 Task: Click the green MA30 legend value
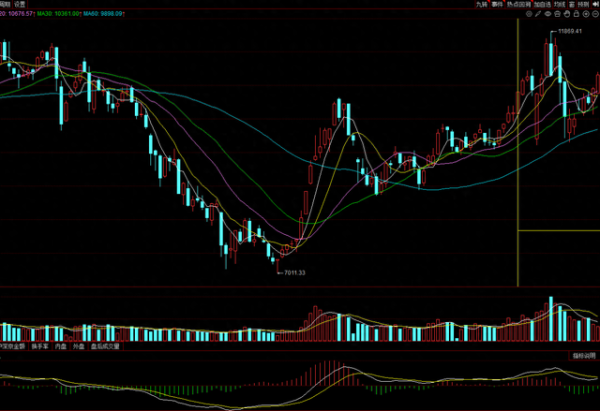tap(59, 15)
